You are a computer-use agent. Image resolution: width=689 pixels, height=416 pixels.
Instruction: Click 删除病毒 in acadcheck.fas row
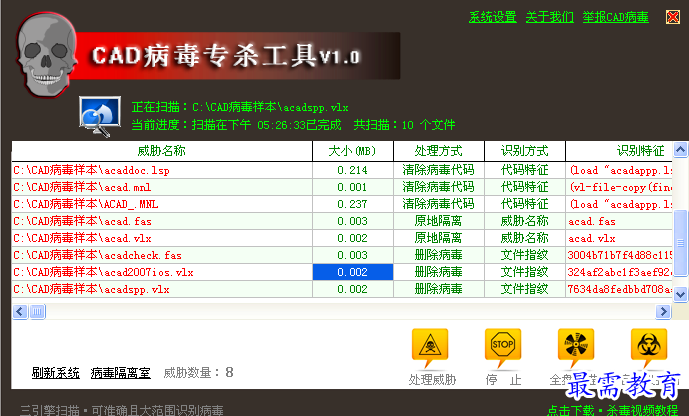pos(439,255)
